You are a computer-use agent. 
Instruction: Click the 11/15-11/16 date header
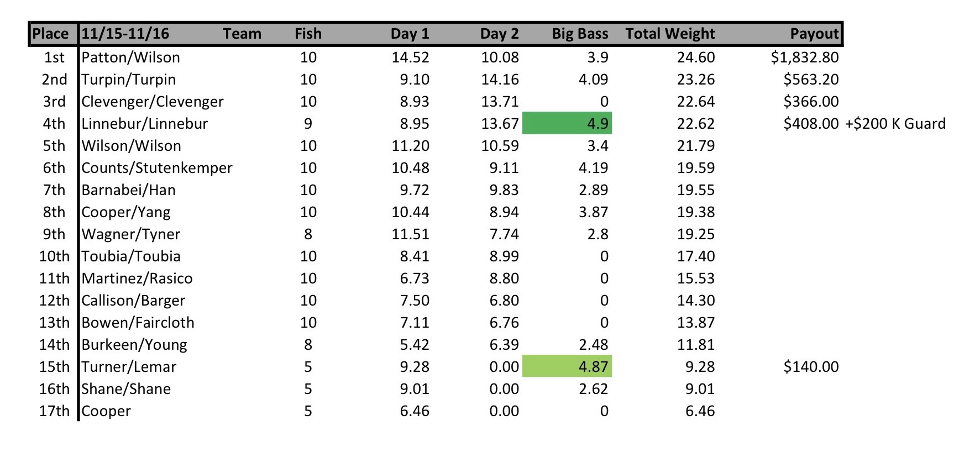coord(125,34)
